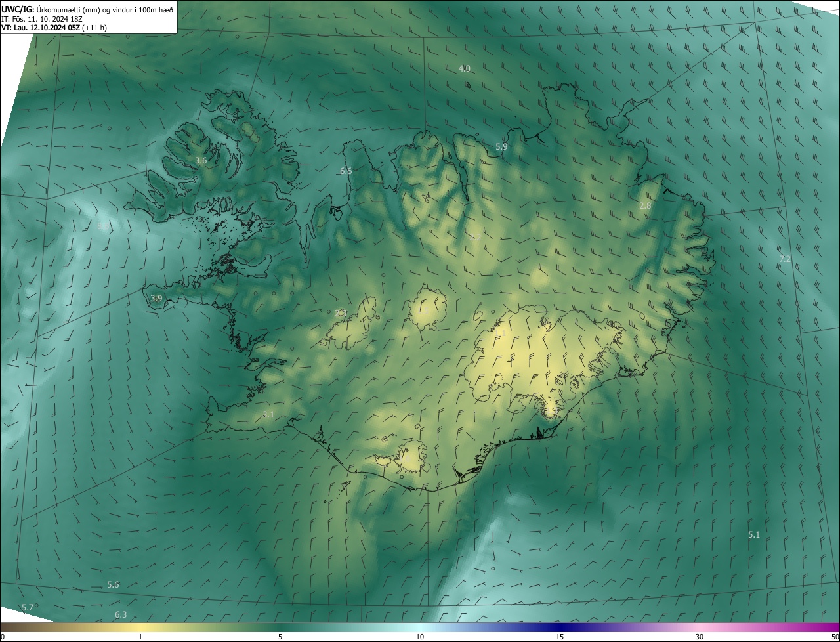Click the map value label "4.0"

click(x=464, y=68)
